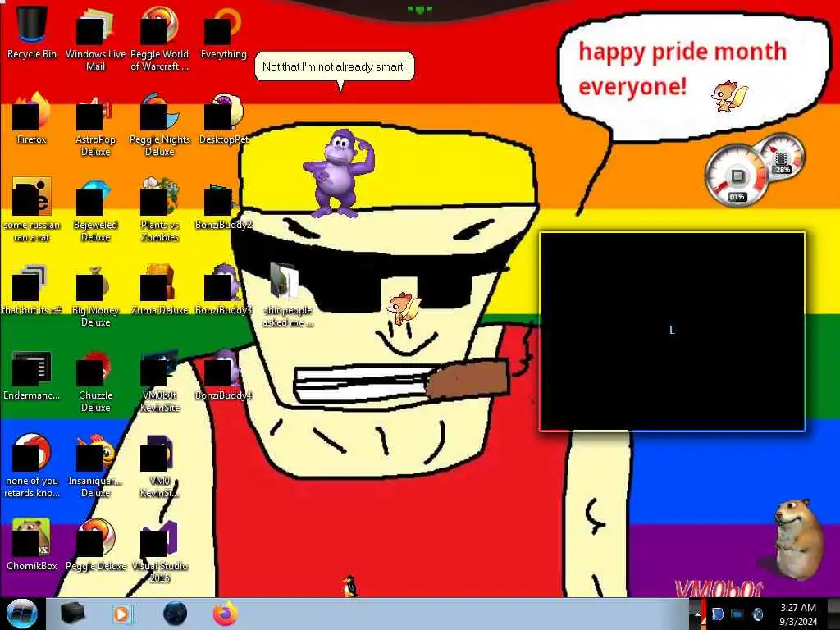Select the DesktopPet icon

tap(223, 118)
